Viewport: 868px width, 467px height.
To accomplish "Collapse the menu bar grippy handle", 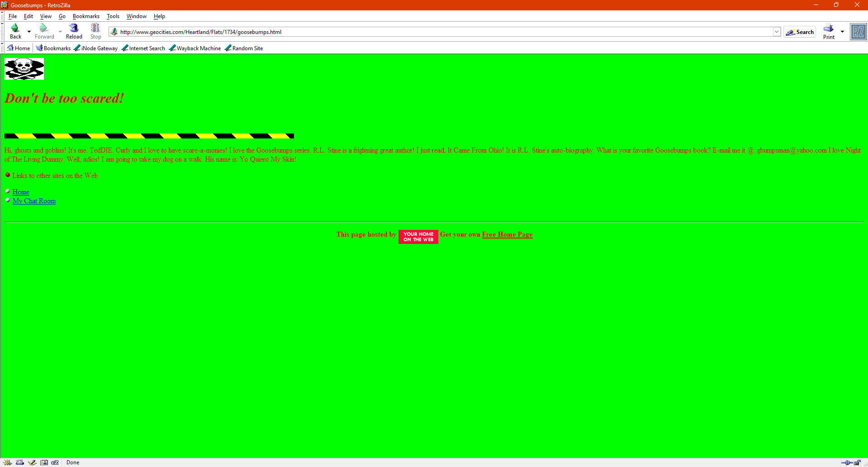I will click(x=2, y=16).
